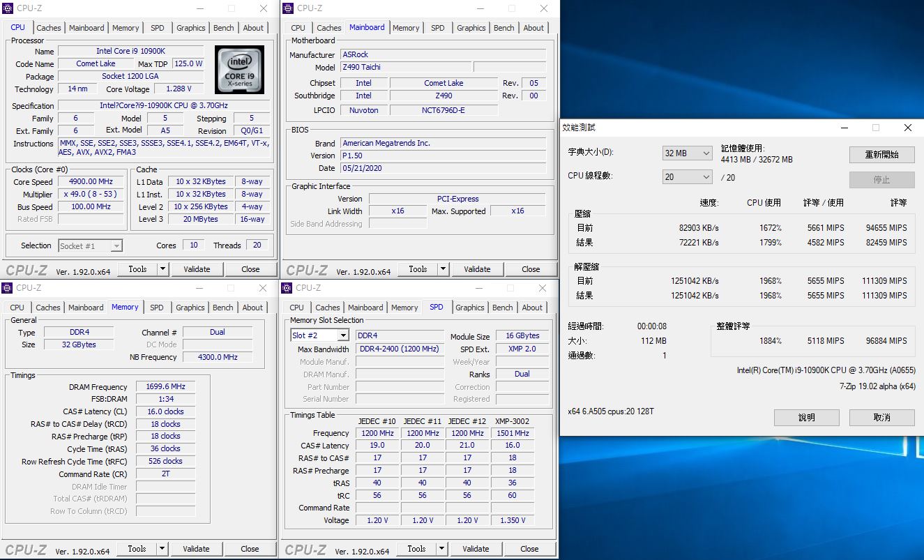Click the Close button in the CPU window
This screenshot has width=924, height=560.
(x=251, y=269)
